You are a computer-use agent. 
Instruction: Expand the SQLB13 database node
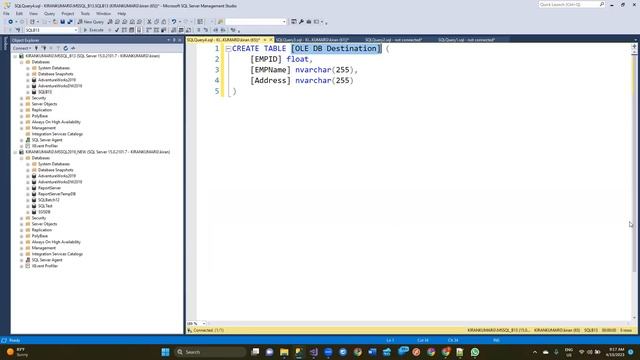(x=28, y=92)
